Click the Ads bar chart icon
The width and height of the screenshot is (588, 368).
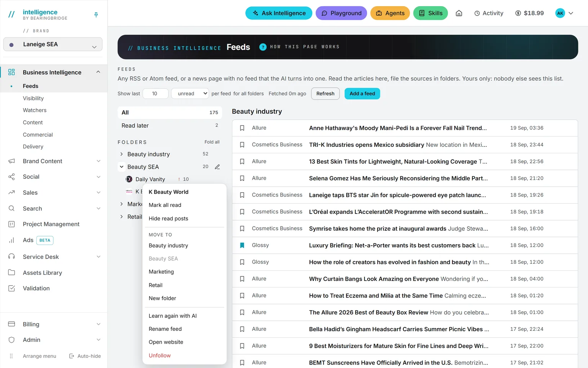point(11,240)
